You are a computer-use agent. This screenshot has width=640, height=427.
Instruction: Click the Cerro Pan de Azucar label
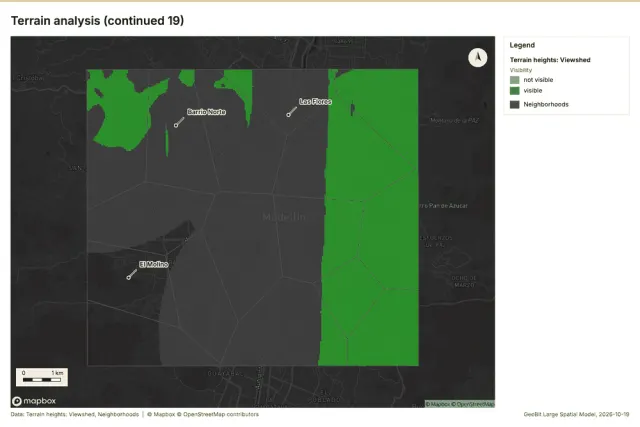pos(443,206)
